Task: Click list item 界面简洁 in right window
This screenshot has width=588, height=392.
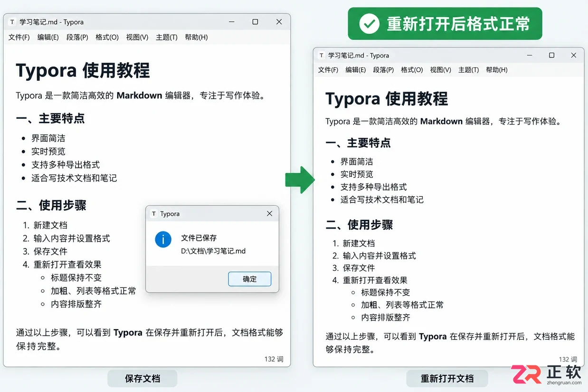Action: 357,162
